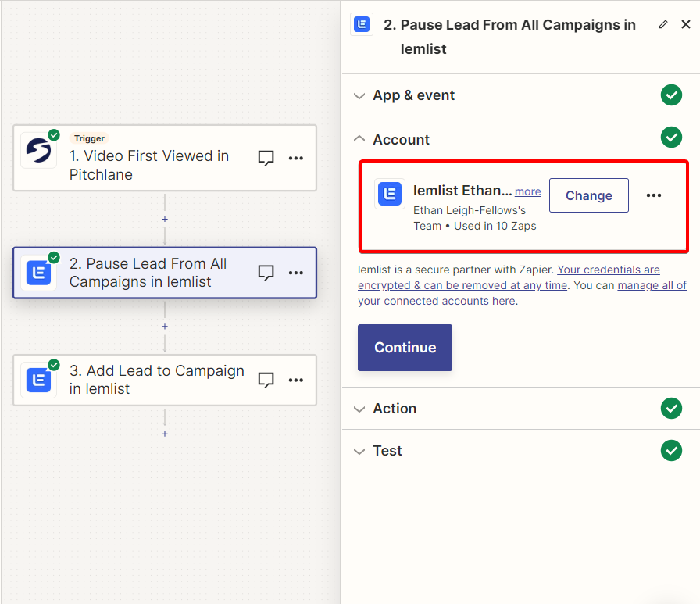Click the 'lemlist Ethan...' account name
This screenshot has height=604, width=700.
click(462, 191)
